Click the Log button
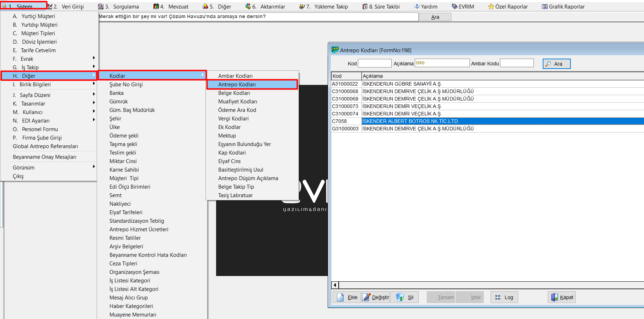644x319 pixels. point(504,297)
